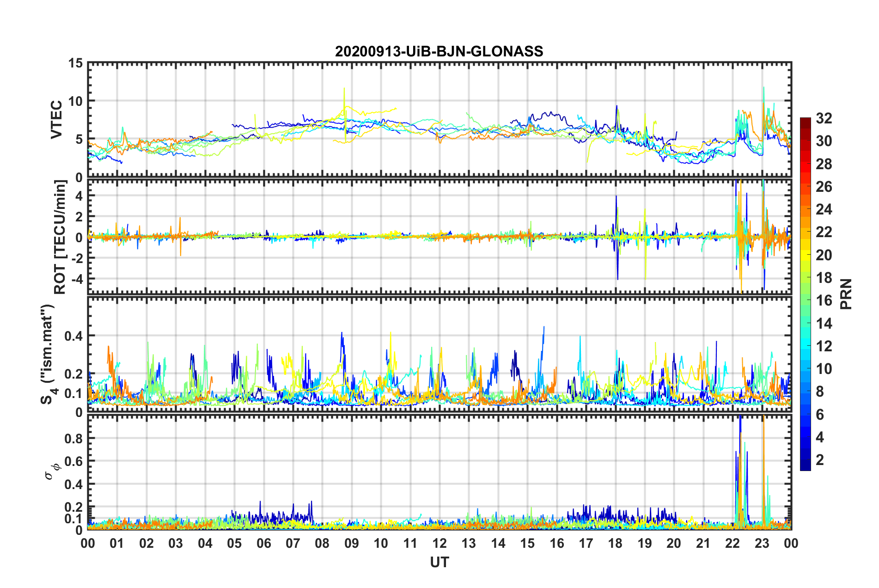
Task: Click colorbar tick label 8
Action: click(x=820, y=392)
